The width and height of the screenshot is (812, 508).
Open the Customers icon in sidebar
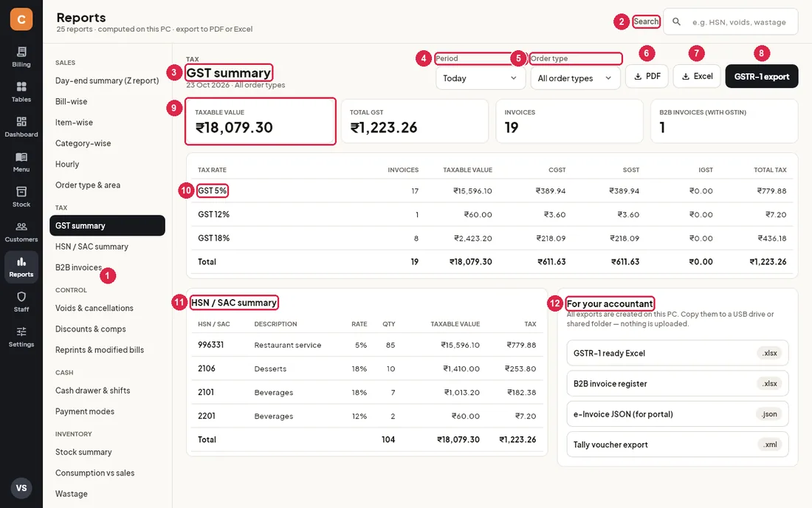tap(21, 227)
